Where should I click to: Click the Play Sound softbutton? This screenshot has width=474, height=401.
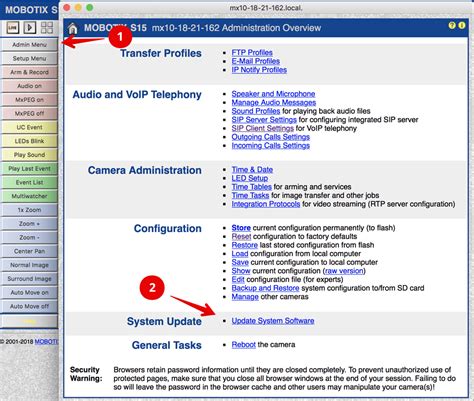(x=29, y=155)
